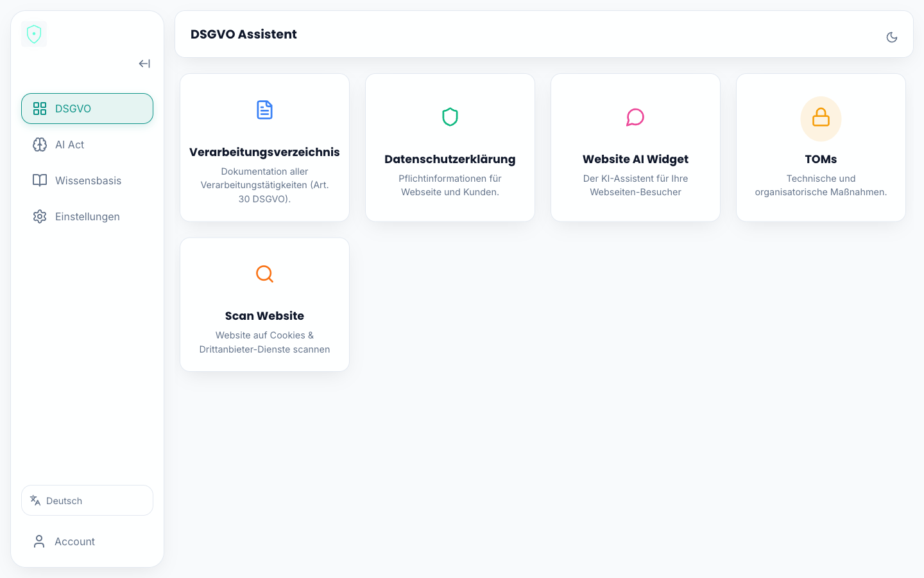Open the Account page
The width and height of the screenshot is (924, 578).
click(x=74, y=541)
